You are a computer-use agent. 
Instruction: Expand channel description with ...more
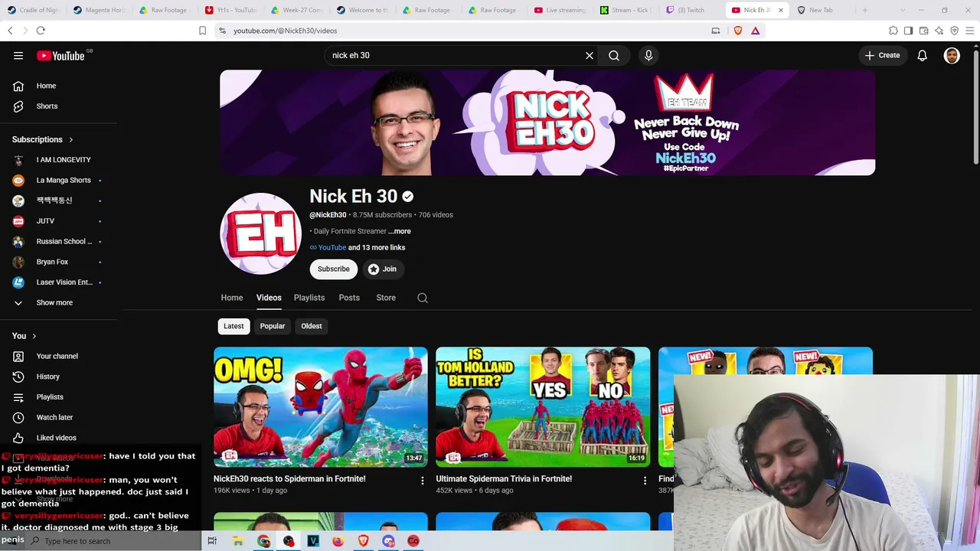click(x=400, y=231)
